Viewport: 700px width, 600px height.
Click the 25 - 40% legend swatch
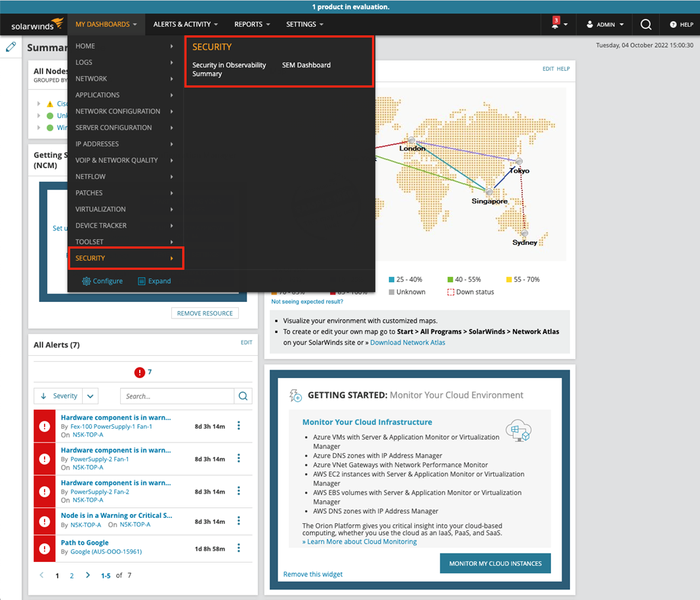(392, 280)
